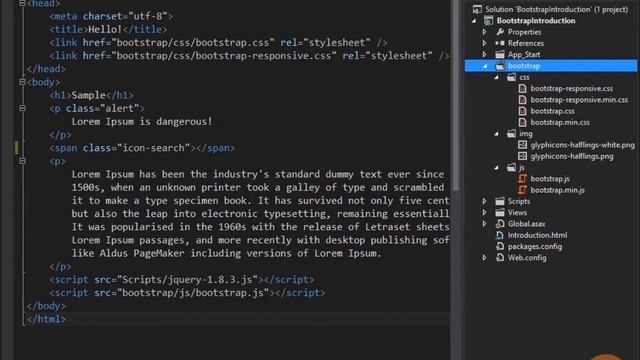Click the h1 'Sample' heading text
Viewport: 640px width, 360px height.
pyautogui.click(x=89, y=95)
